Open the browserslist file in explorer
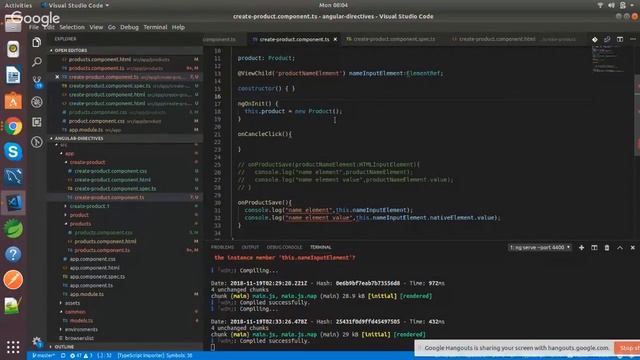The width and height of the screenshot is (640, 360). click(x=79, y=338)
